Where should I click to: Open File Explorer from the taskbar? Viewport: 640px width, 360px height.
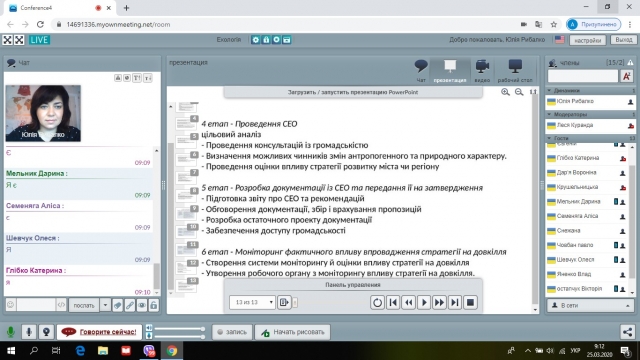pos(103,351)
